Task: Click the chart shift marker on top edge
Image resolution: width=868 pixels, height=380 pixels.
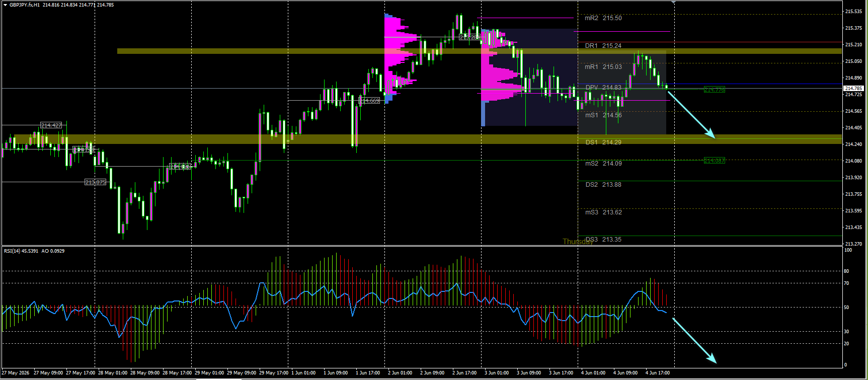Action: [674, 3]
